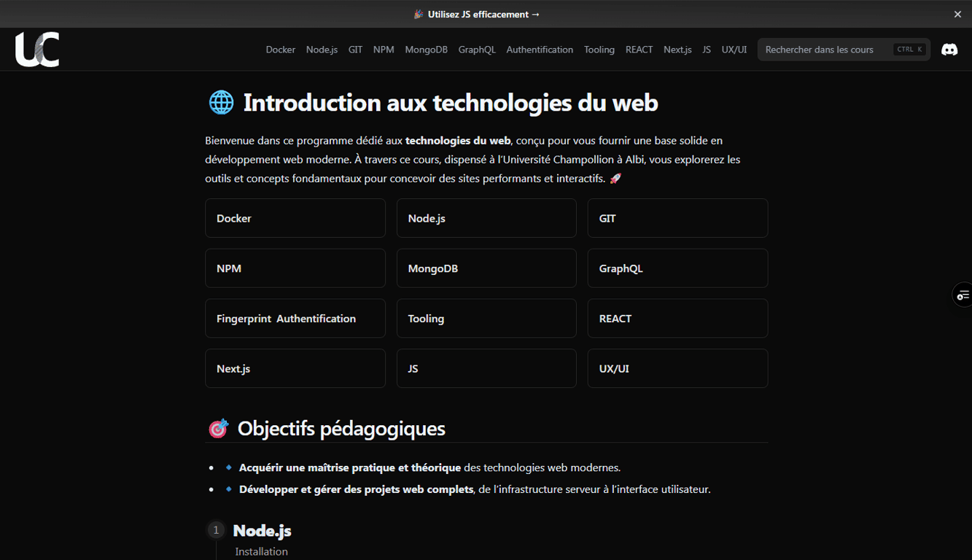Image resolution: width=972 pixels, height=560 pixels.
Task: Dismiss the promo banner with the X
Action: pos(957,14)
